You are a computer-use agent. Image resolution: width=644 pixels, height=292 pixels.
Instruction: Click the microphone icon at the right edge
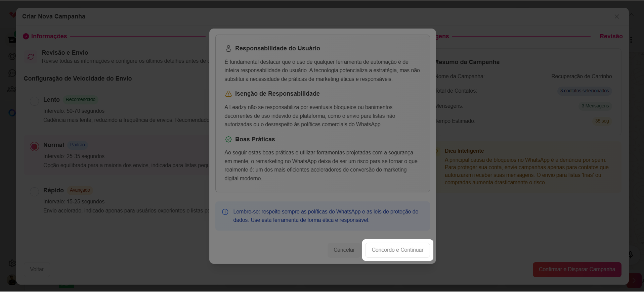point(631,255)
